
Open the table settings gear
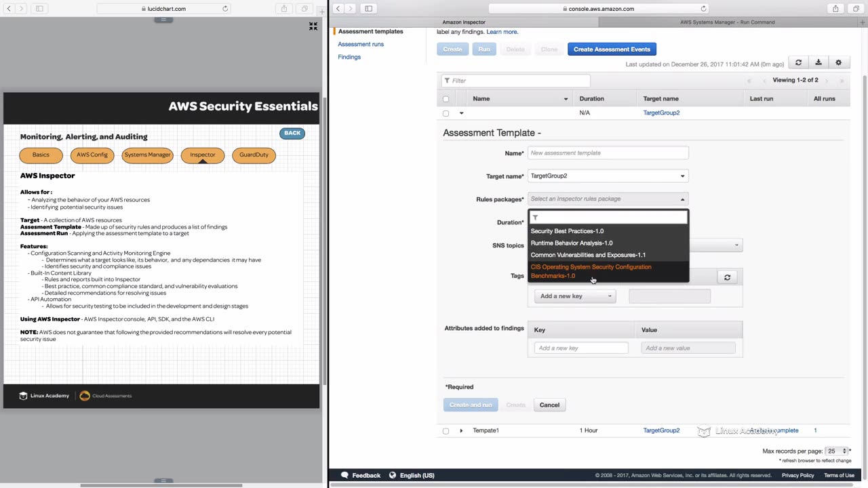pyautogui.click(x=839, y=62)
